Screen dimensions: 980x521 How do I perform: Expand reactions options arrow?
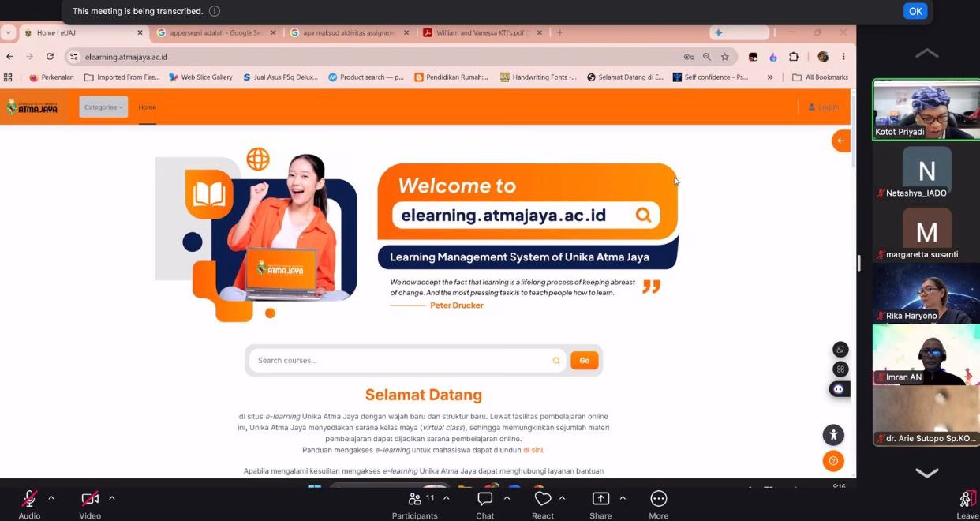562,498
